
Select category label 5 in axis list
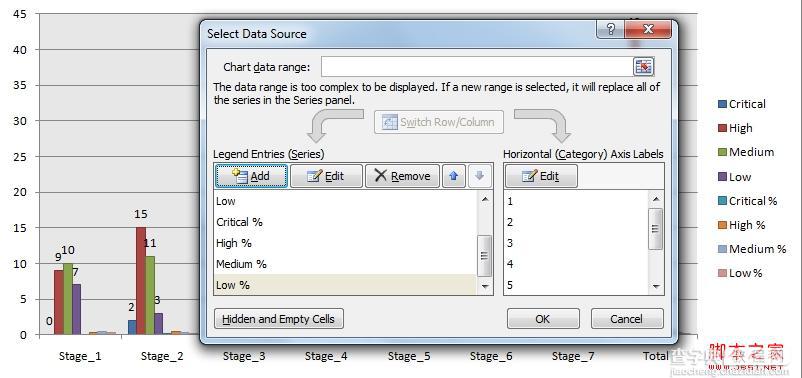576,285
